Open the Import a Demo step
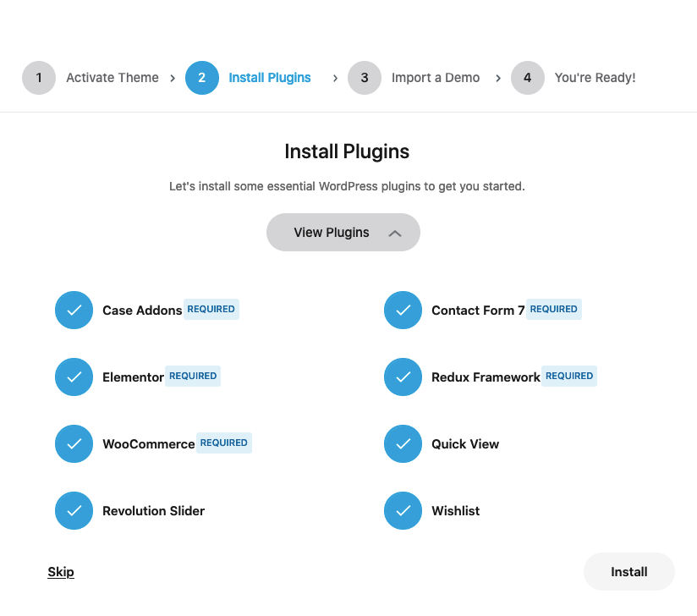697x616 pixels. coord(436,77)
